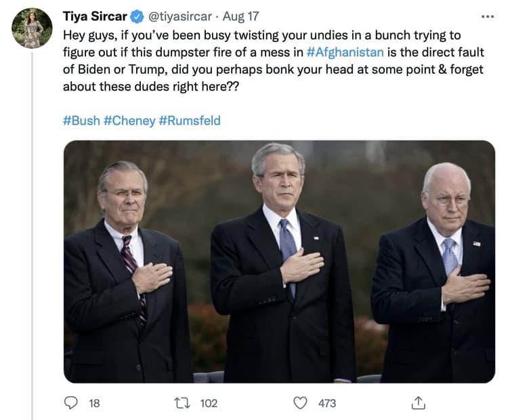This screenshot has width=508, height=420.
Task: Like the tweet with the heart icon
Action: [300, 403]
